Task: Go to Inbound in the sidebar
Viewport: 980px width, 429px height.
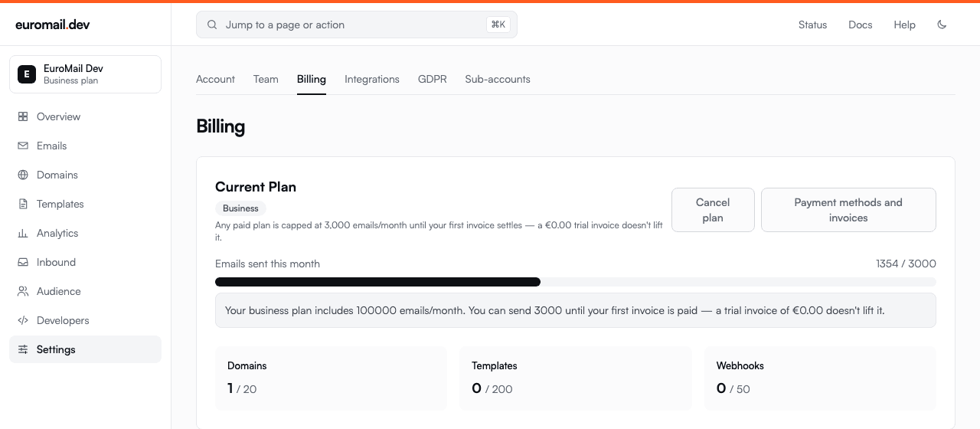Action: (x=85, y=262)
